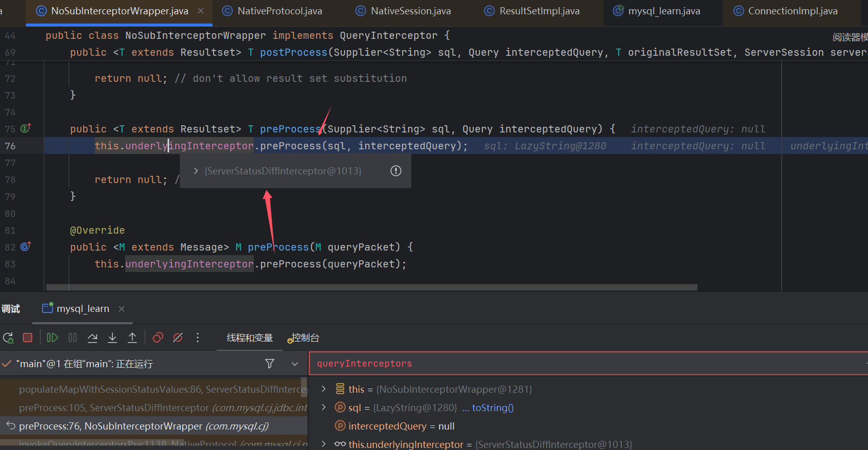Click line number 78 in gutter
This screenshot has width=868, height=450.
[10, 179]
